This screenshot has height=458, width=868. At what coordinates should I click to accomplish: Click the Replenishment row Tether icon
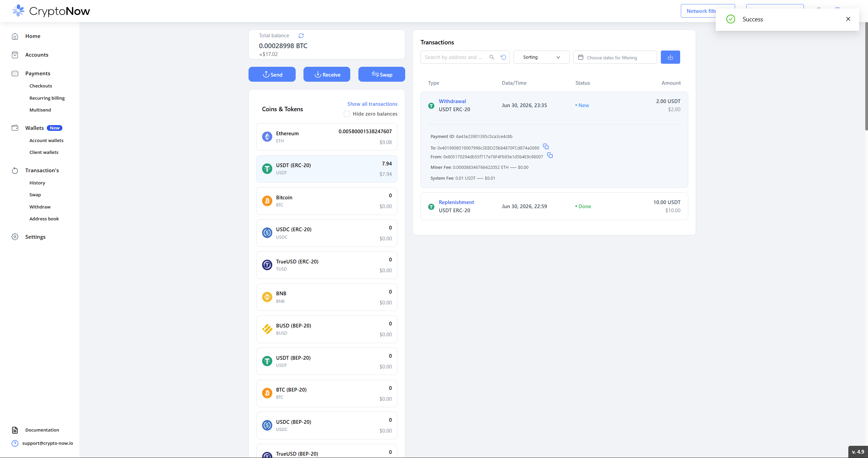point(431,207)
